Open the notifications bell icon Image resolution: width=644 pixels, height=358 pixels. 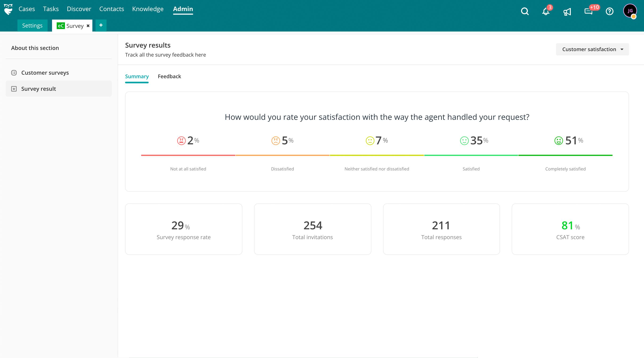pos(546,12)
